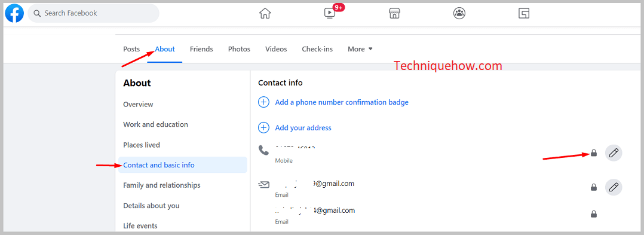
Task: Select Places lived section
Action: point(142,145)
